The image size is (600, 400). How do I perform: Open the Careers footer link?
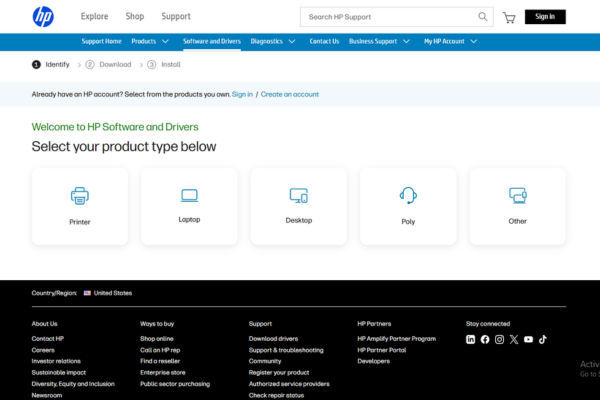click(43, 350)
